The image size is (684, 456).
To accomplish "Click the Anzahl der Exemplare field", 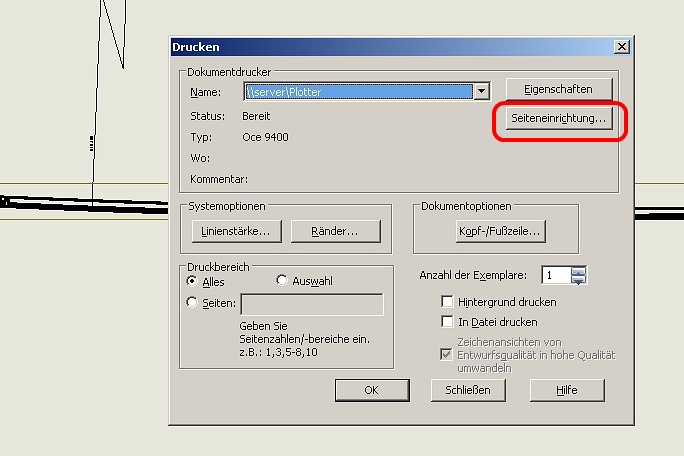I will point(556,275).
